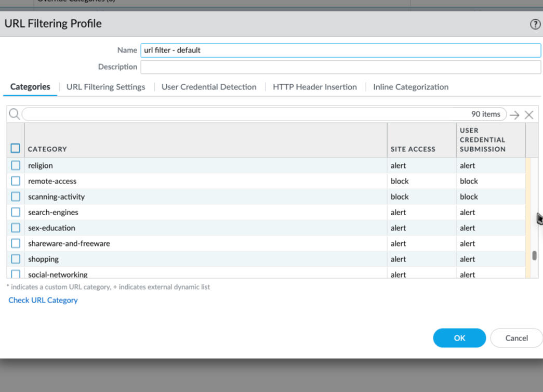
Task: Change scanning-activity site access block value
Action: [x=400, y=197]
